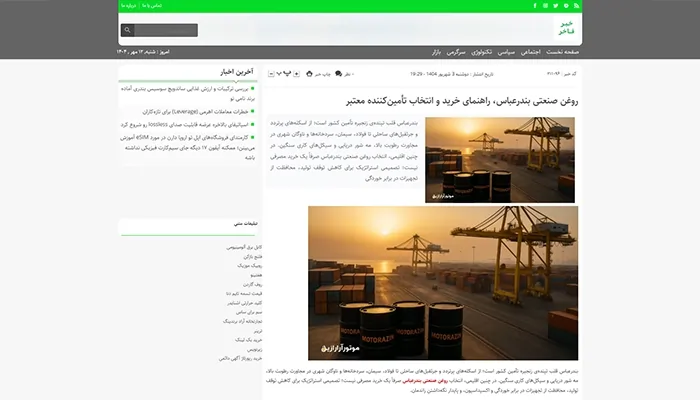
Task: Decrease font size with the minus button
Action: (x=271, y=74)
